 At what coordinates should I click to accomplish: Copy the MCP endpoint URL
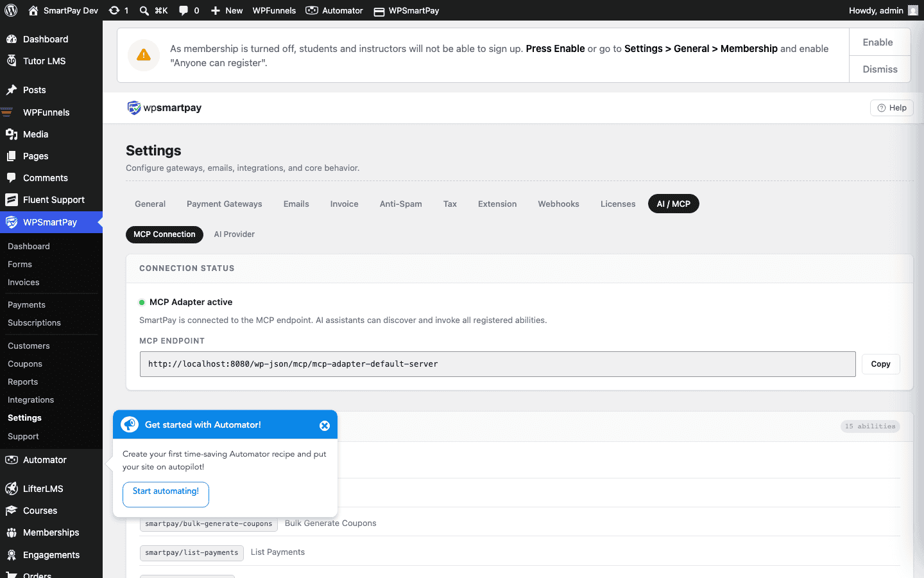pos(880,364)
